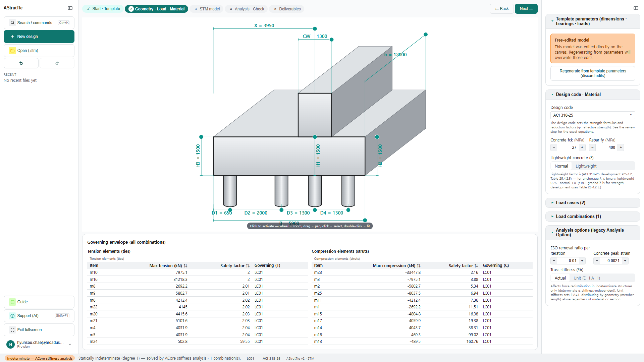This screenshot has height=362, width=644.
Task: Select the H3 dimension handle
Action: 201,137
